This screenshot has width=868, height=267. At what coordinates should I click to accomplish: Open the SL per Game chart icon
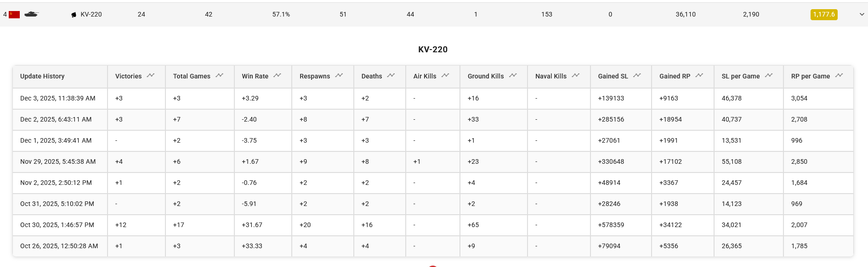769,76
